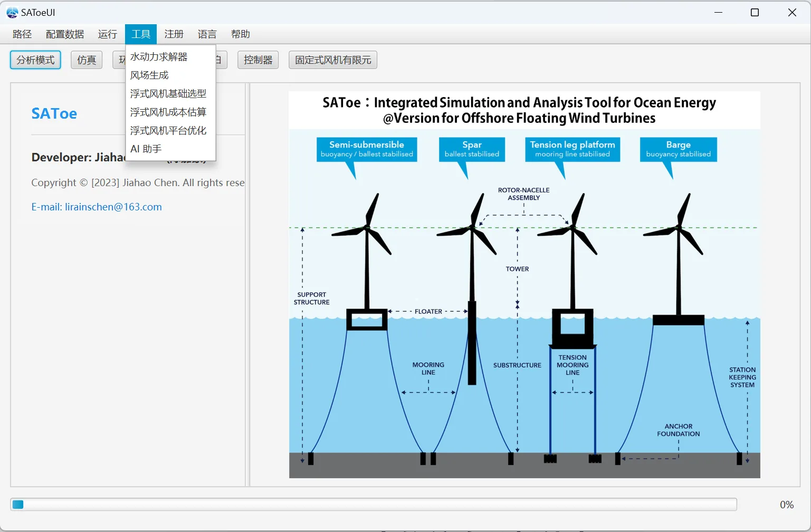Close the open 工具 menu

141,34
